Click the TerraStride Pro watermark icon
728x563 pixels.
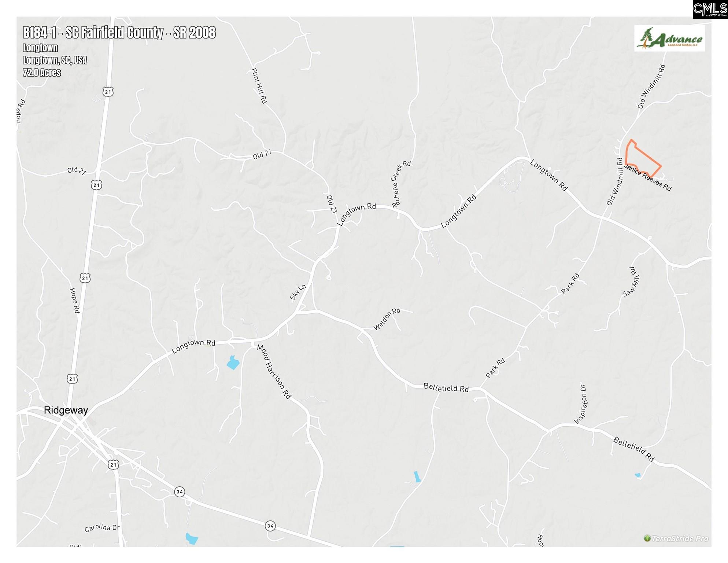tap(647, 538)
